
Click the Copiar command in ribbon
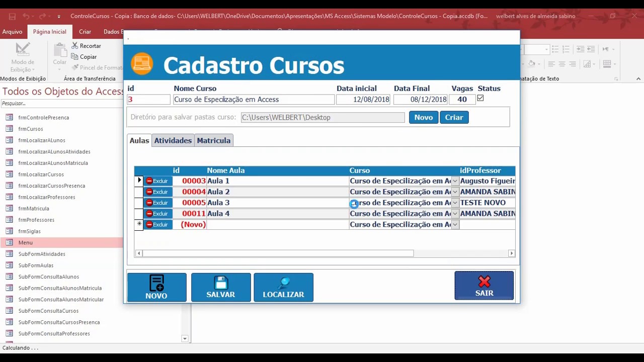coord(84,57)
